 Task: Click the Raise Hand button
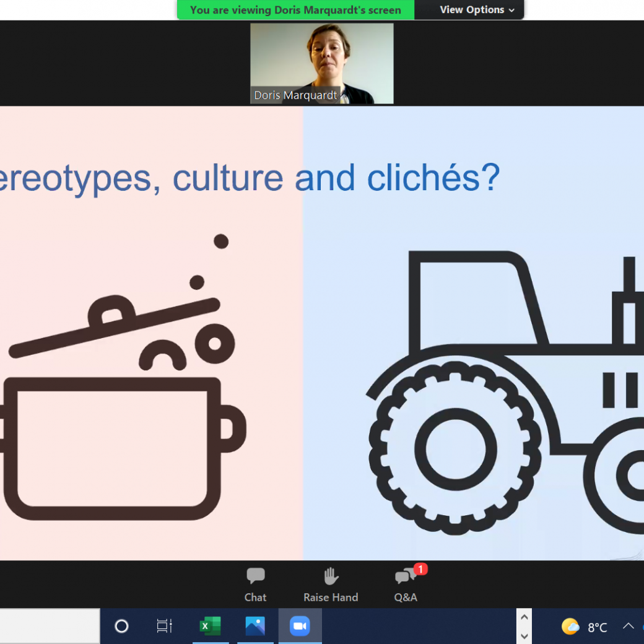(x=331, y=585)
